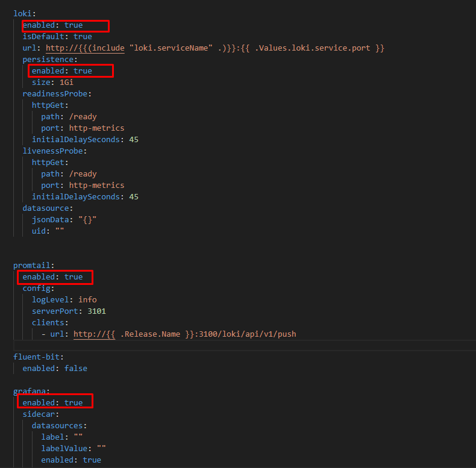Click the promtail section key
Viewport: 476px width, 468px height.
click(31, 265)
